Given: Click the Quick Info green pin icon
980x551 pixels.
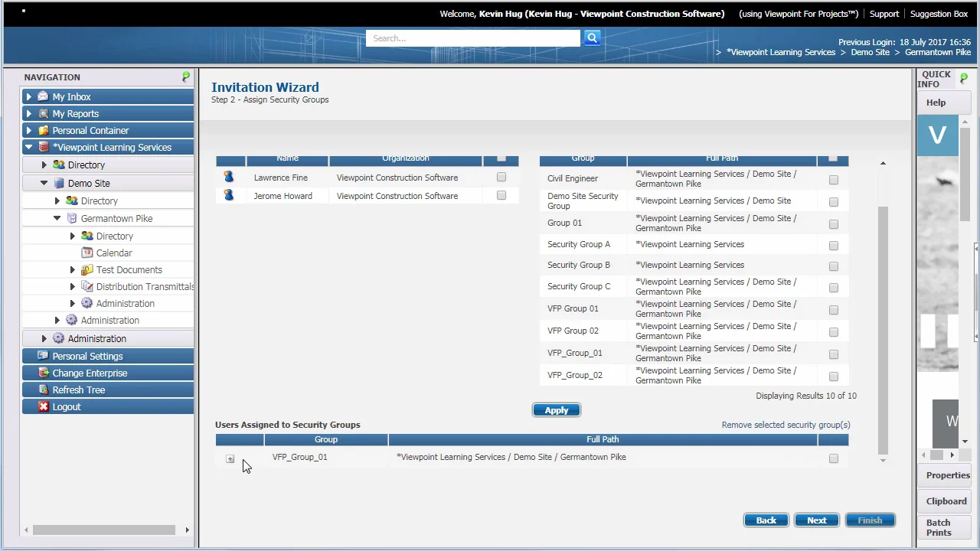Looking at the screenshot, I should (x=964, y=78).
